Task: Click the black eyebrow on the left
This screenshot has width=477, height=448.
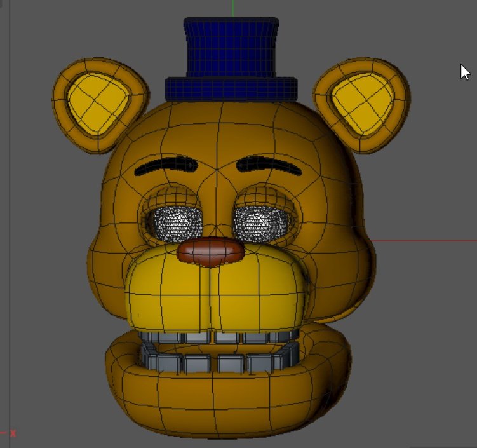Action: [x=166, y=166]
